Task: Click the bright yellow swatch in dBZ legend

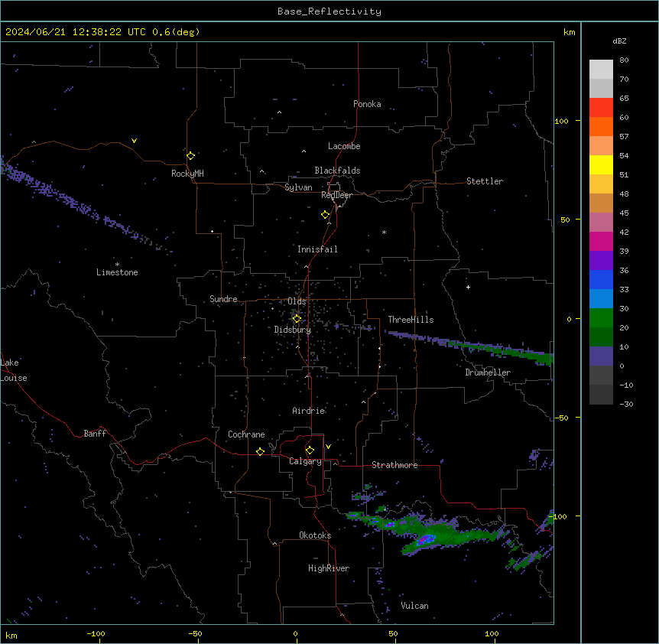Action: (601, 164)
